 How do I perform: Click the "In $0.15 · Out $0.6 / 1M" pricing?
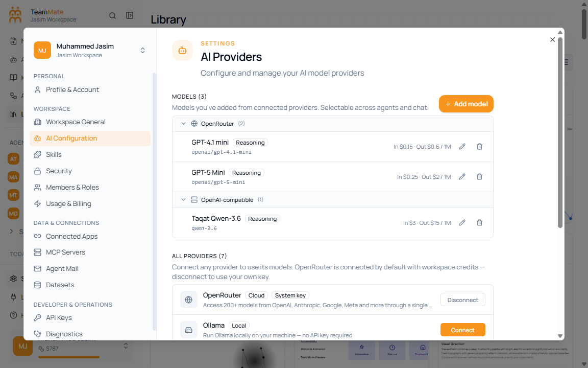pyautogui.click(x=422, y=147)
